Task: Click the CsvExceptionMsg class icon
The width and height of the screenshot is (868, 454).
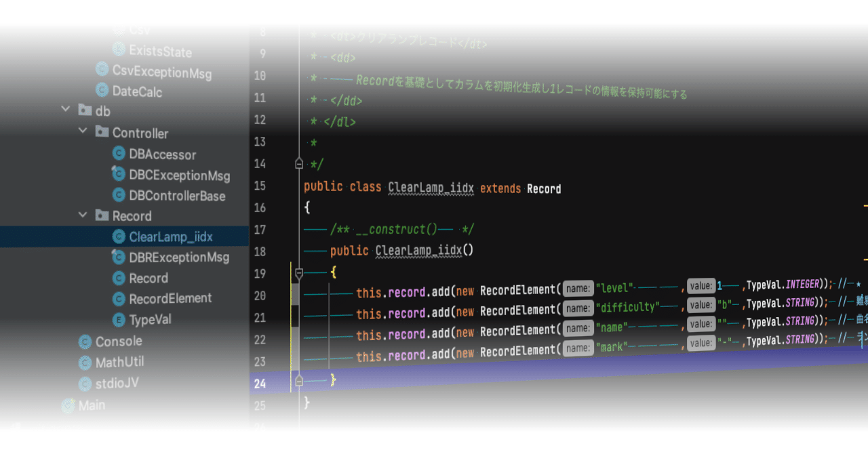Action: pyautogui.click(x=101, y=70)
